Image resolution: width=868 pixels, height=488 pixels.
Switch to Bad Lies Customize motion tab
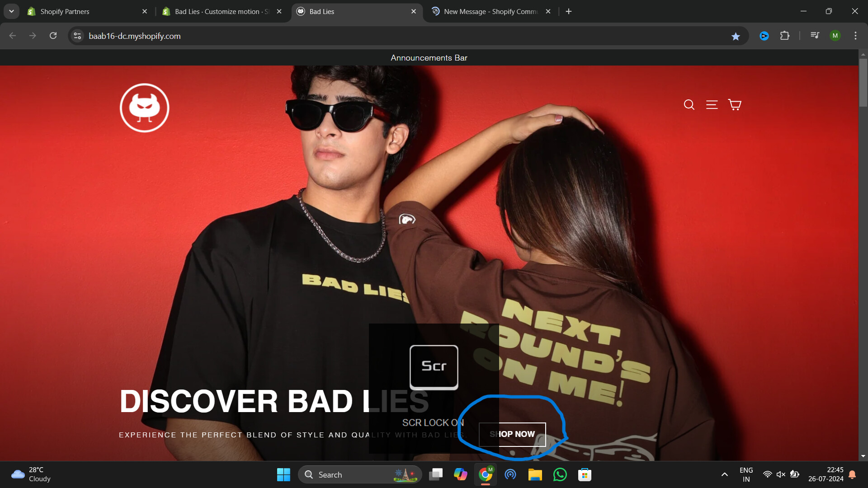point(222,12)
